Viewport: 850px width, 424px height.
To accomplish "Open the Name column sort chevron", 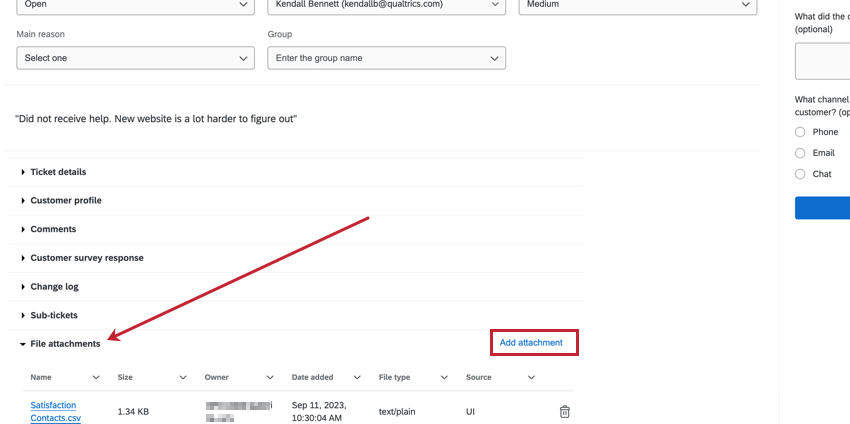I will pyautogui.click(x=96, y=377).
